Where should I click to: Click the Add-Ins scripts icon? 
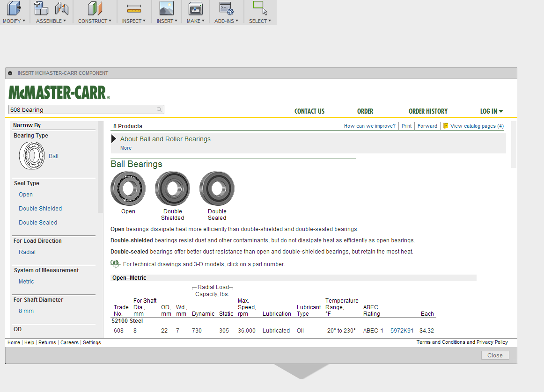[226, 8]
